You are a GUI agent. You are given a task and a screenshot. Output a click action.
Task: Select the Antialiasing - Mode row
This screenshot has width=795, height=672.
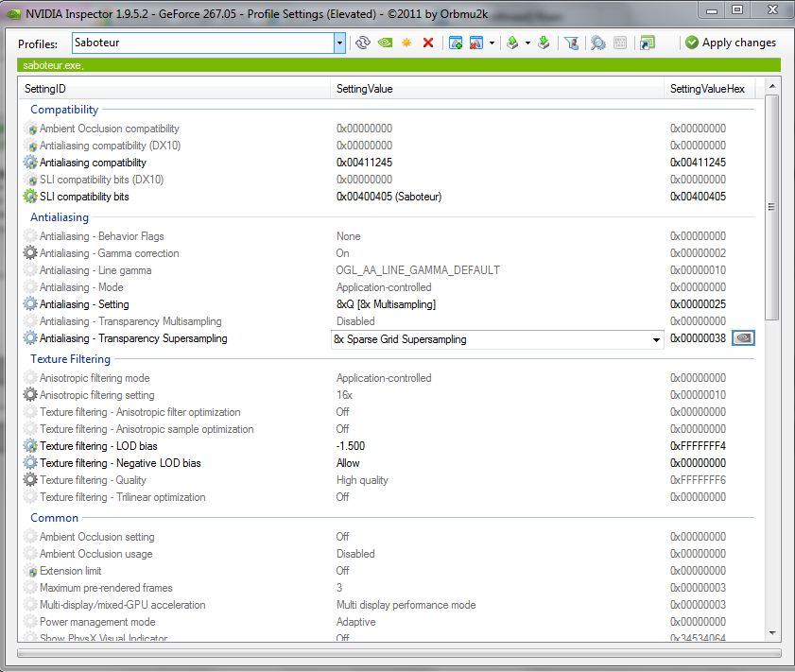click(388, 287)
